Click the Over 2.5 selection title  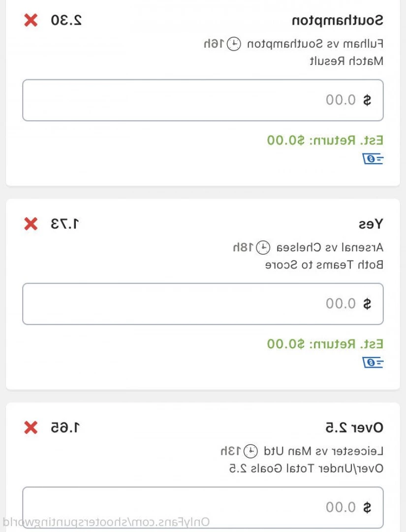point(354,428)
